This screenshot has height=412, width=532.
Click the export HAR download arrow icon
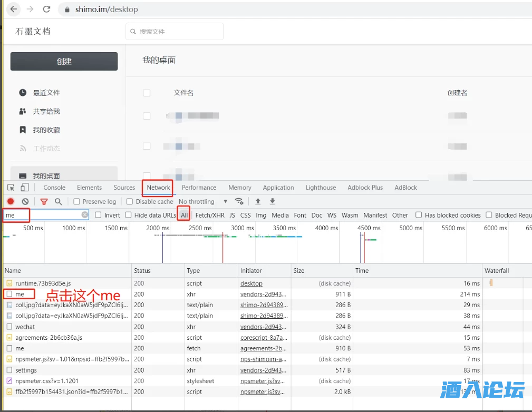[273, 201]
